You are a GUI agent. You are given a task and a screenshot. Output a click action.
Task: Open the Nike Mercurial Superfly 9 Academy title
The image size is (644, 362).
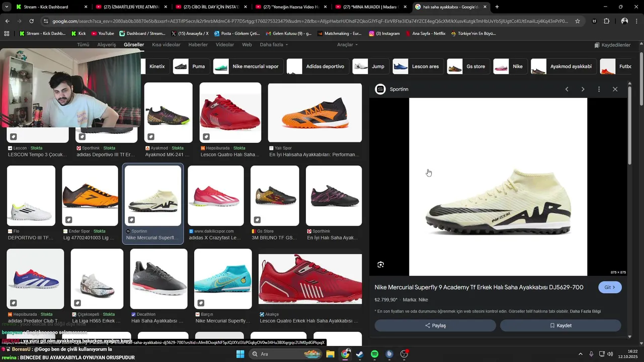pos(479,287)
